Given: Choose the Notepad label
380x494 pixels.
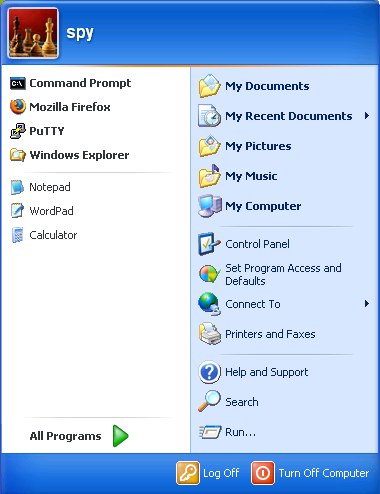Looking at the screenshot, I should (x=50, y=187).
